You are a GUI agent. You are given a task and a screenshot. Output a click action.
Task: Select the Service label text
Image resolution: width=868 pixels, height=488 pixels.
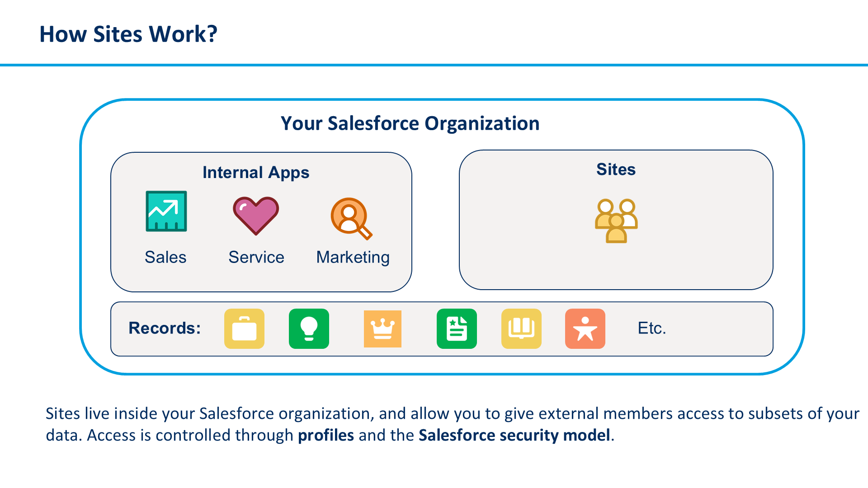256,257
